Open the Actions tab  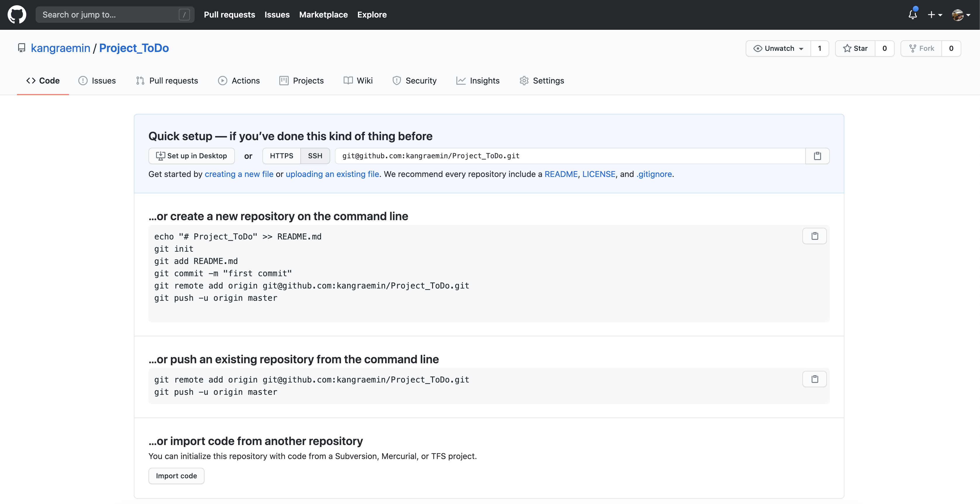point(239,81)
